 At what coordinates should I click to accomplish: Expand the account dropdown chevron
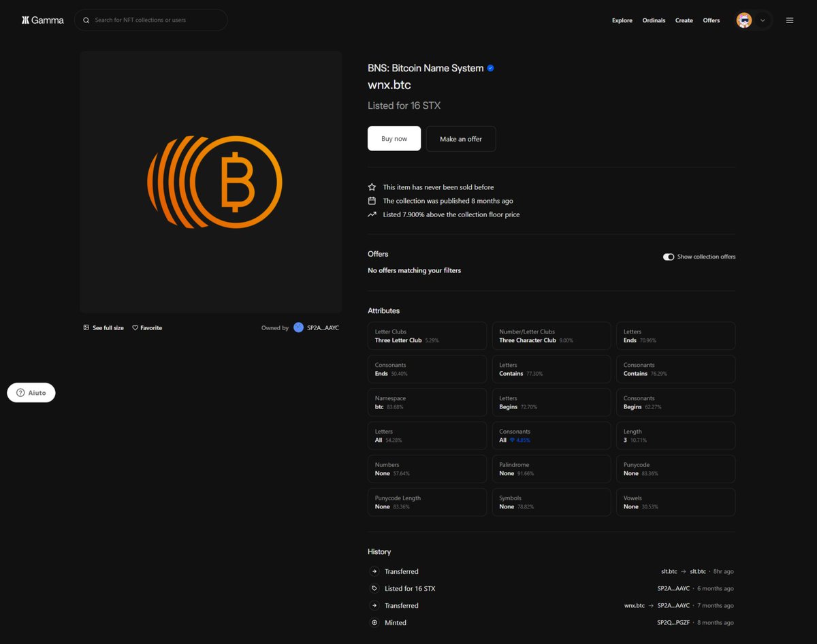763,20
